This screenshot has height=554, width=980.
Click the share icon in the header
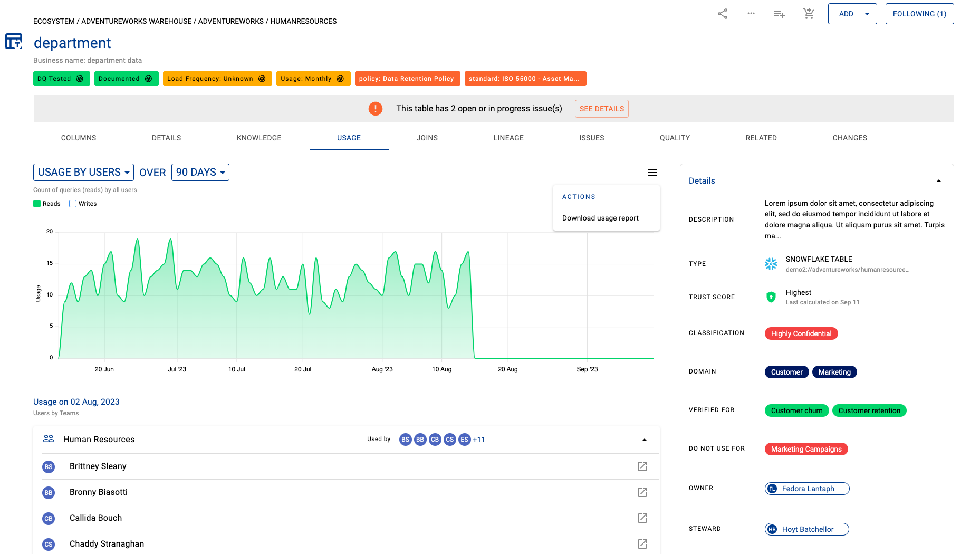[723, 14]
